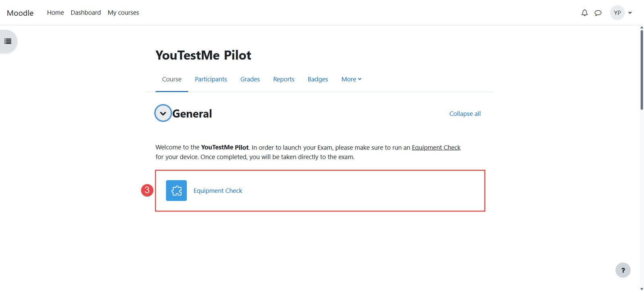Click the General section heading

(x=192, y=114)
